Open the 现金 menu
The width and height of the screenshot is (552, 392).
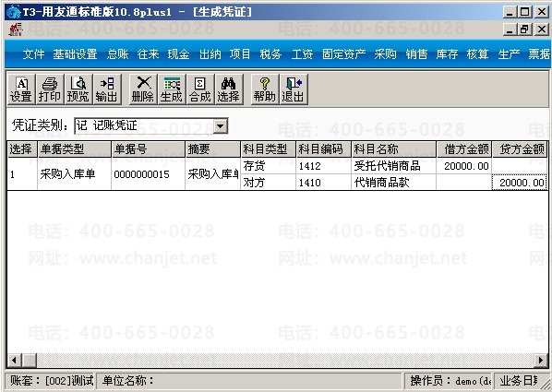coord(179,54)
